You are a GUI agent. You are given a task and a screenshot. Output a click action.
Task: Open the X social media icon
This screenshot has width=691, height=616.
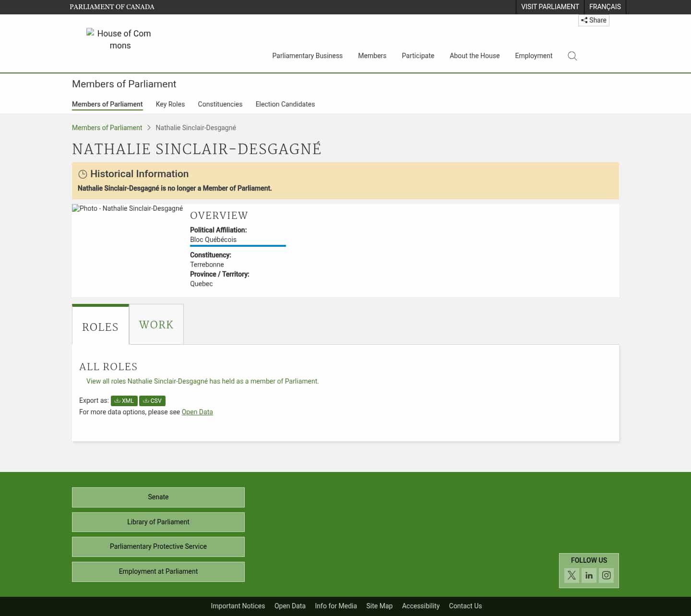572,575
